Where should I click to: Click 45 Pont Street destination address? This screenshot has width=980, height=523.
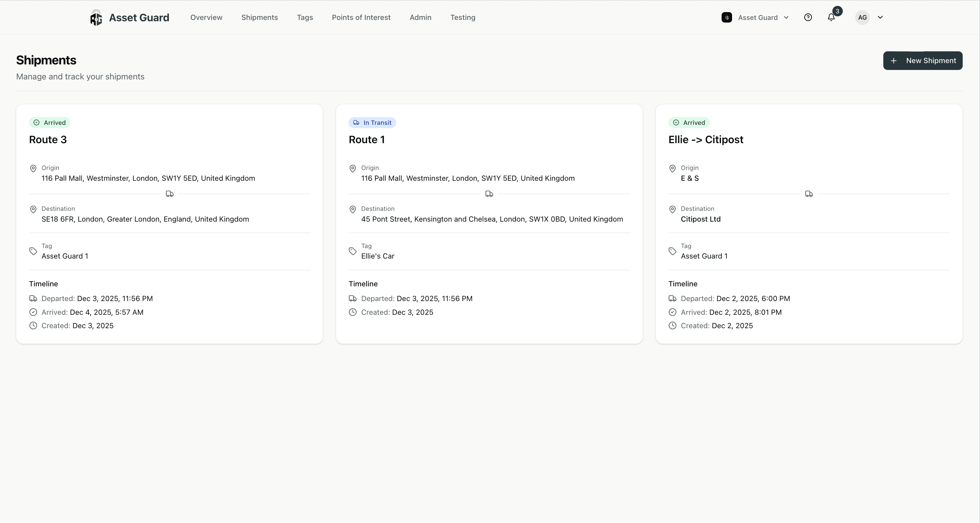(x=492, y=219)
